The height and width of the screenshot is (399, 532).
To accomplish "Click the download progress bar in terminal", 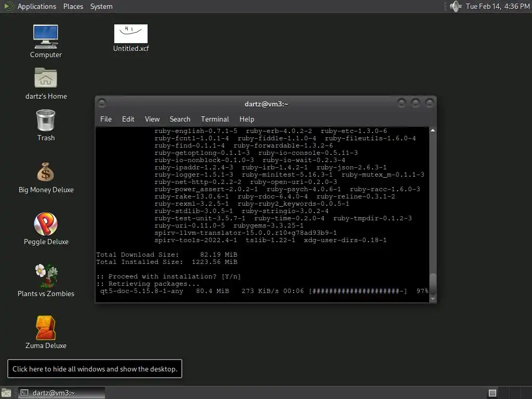I will [358, 291].
